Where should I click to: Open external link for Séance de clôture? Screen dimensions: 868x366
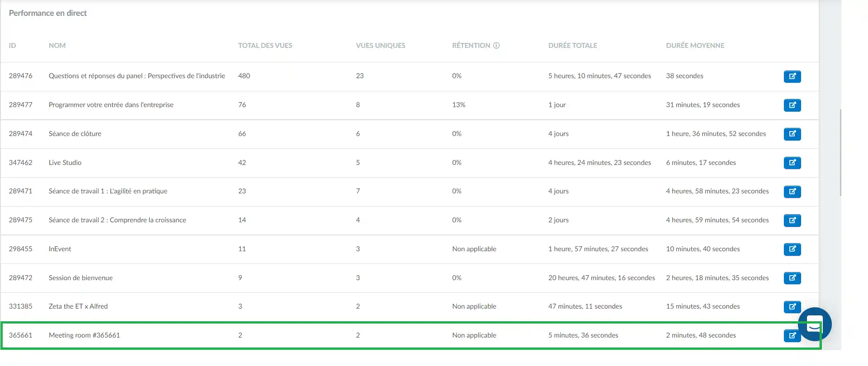pyautogui.click(x=792, y=134)
